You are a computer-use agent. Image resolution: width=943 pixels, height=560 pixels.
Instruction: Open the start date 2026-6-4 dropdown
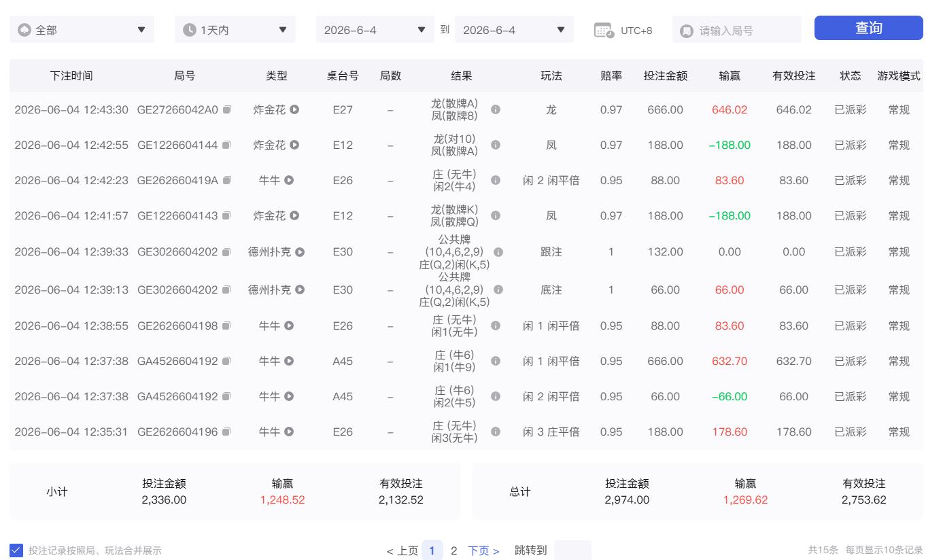375,30
